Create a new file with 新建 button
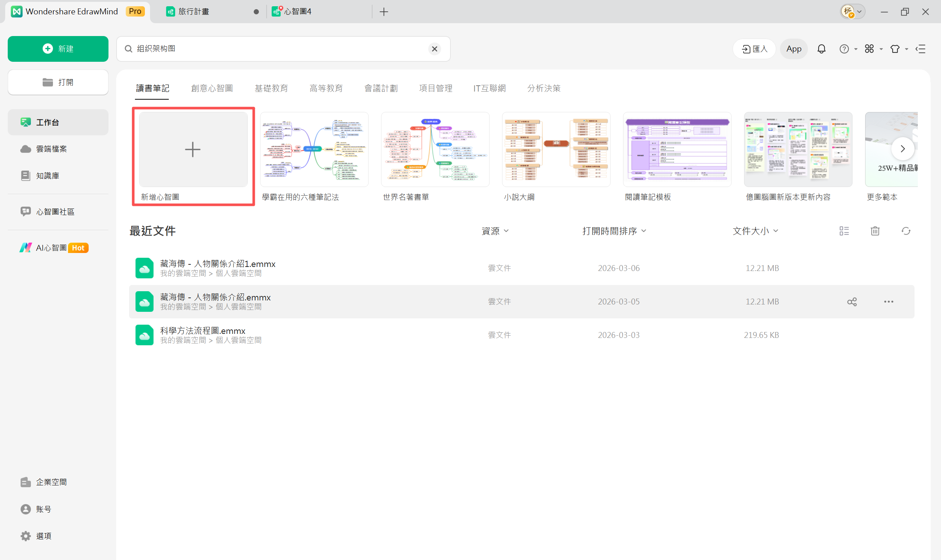 pyautogui.click(x=58, y=48)
